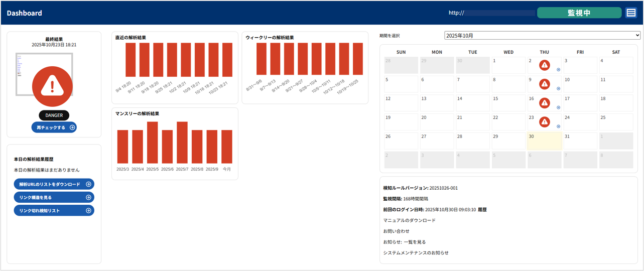Click the 2025/7 bar in monthly chart

182,143
